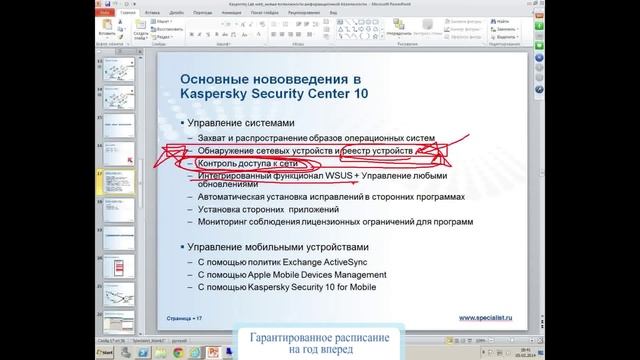Align text left
640x360 pixels.
[273, 35]
